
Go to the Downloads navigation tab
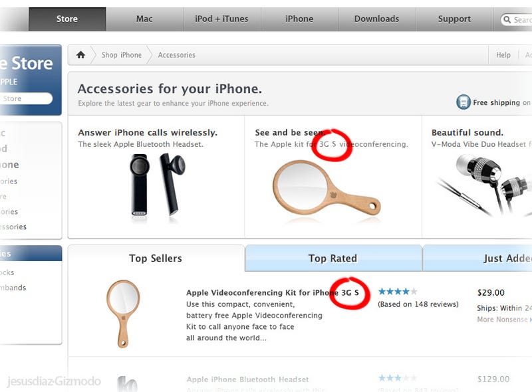coord(376,19)
